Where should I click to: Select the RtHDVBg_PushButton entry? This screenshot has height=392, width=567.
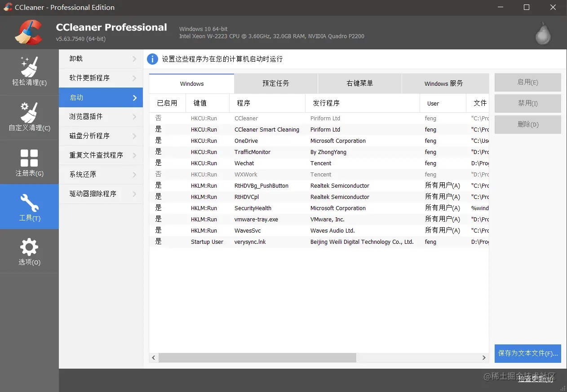tap(319, 186)
